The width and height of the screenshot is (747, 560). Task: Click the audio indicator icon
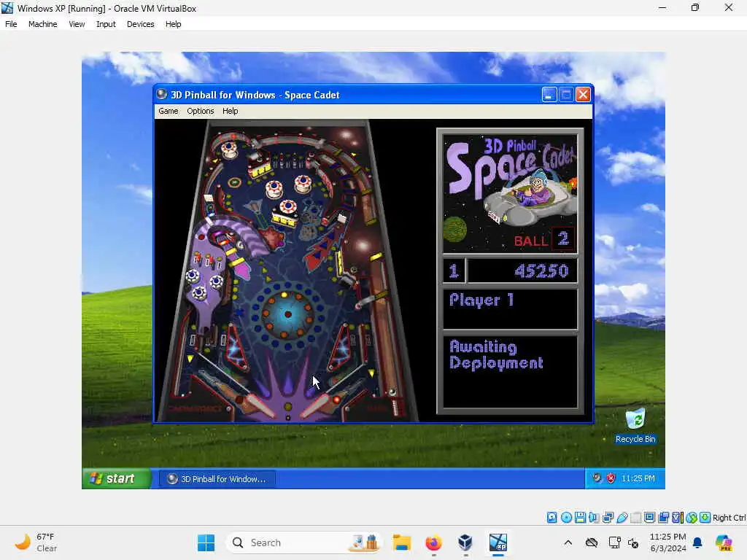click(594, 518)
